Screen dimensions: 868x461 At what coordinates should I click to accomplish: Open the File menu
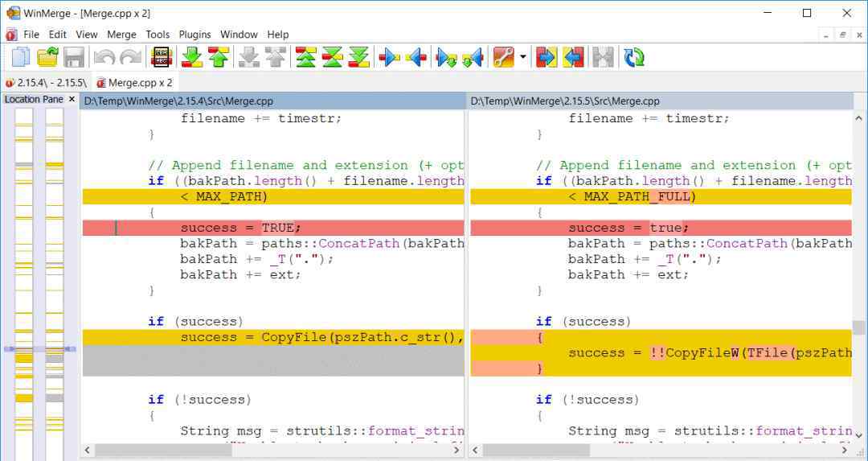tap(31, 35)
